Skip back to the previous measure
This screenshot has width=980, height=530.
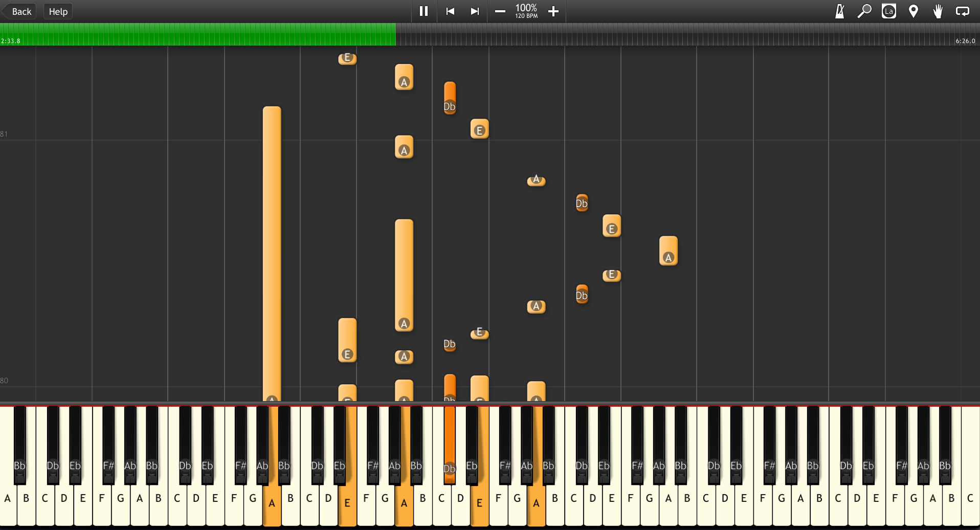coord(451,11)
